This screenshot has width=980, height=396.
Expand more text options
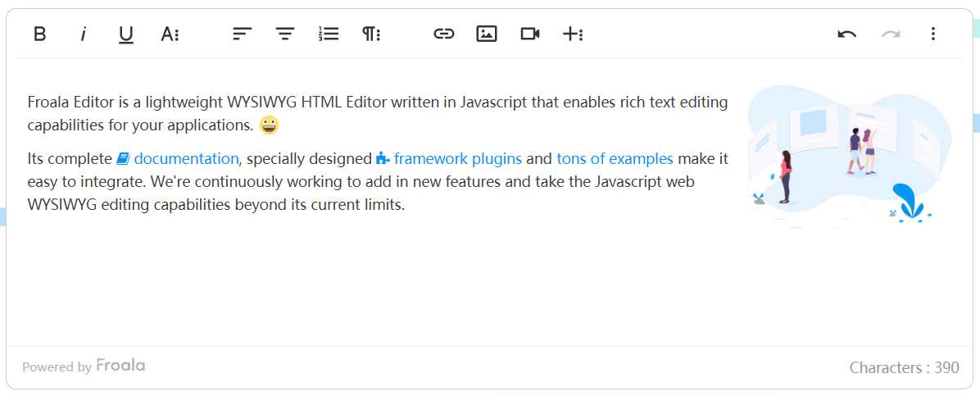(170, 34)
